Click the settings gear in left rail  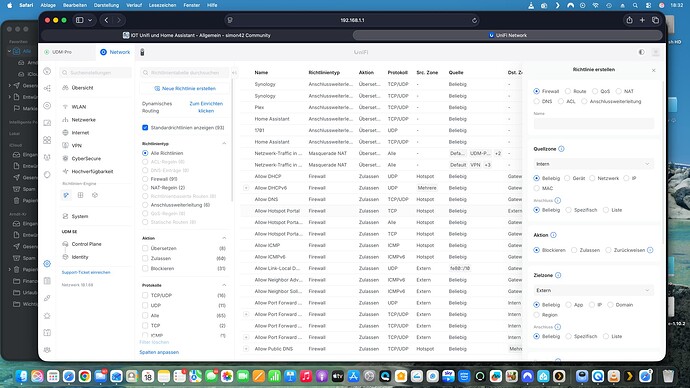pyautogui.click(x=47, y=264)
